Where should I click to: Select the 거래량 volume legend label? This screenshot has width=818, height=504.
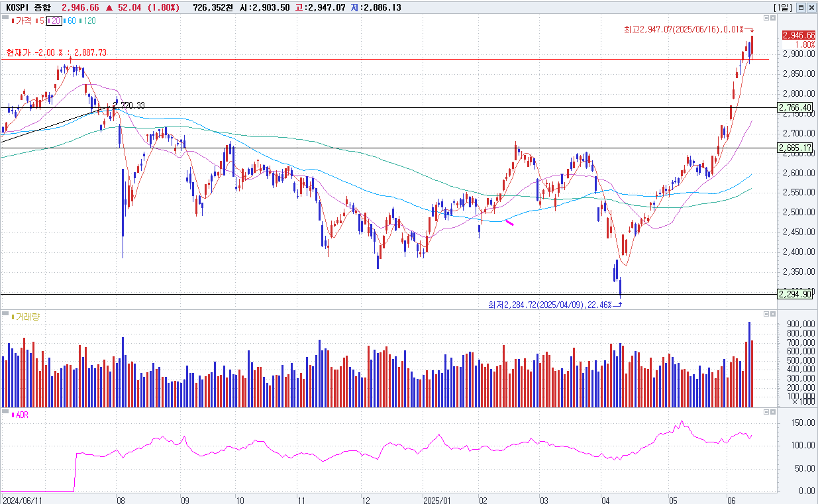[26, 317]
